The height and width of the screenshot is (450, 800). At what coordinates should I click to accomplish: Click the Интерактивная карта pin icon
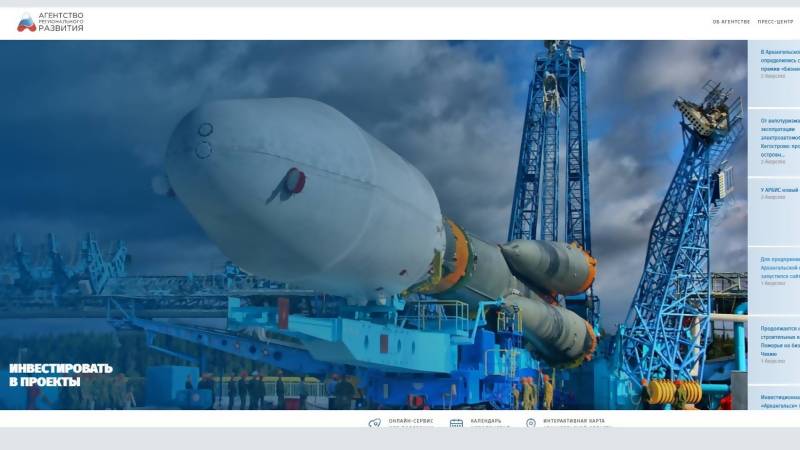tap(531, 424)
